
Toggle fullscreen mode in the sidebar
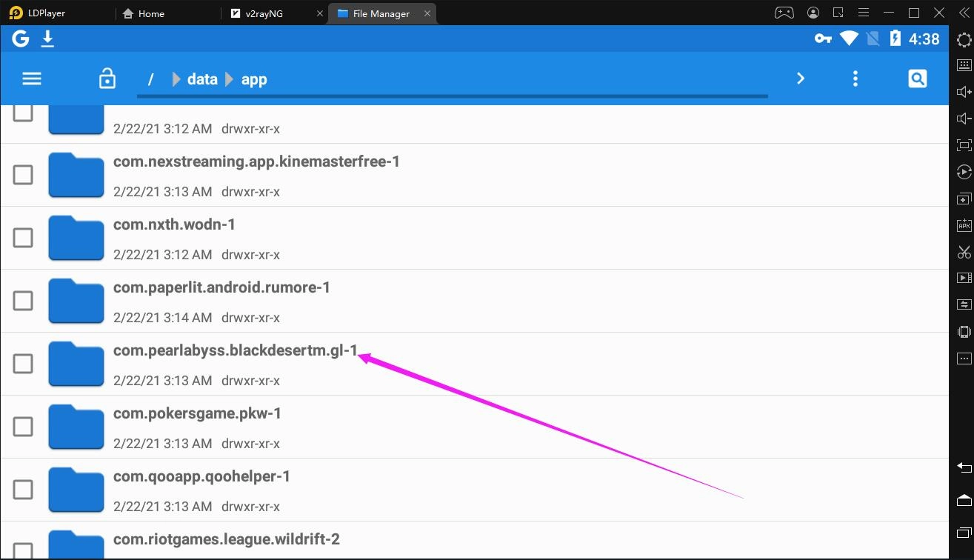(963, 145)
